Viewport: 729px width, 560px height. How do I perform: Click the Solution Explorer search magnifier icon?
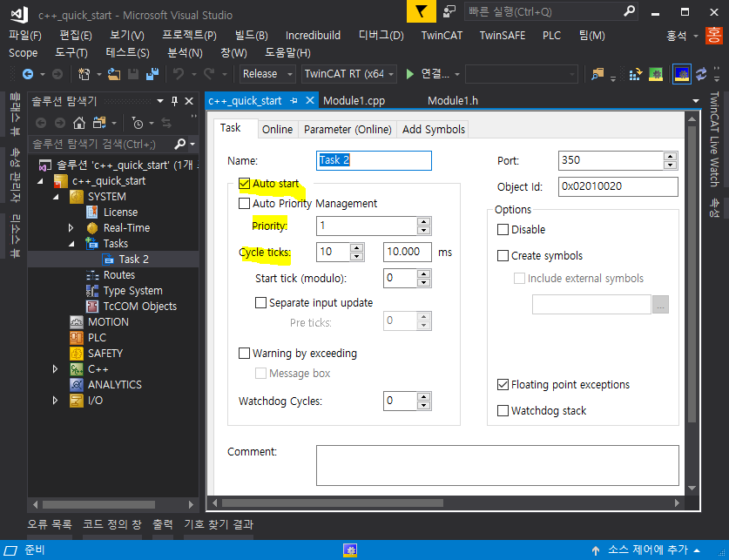pyautogui.click(x=180, y=144)
